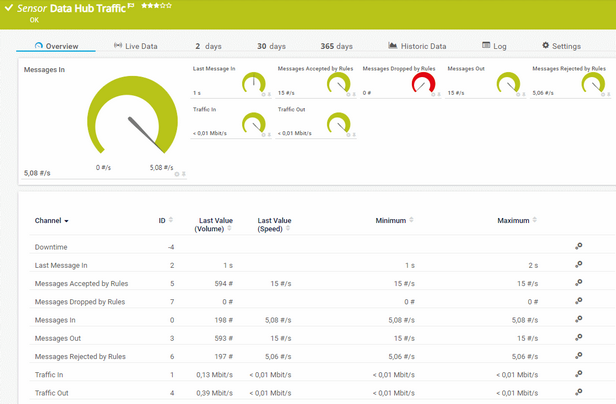Edit Traffic In channel via gear icon
Image resolution: width=616 pixels, height=404 pixels.
tap(578, 375)
